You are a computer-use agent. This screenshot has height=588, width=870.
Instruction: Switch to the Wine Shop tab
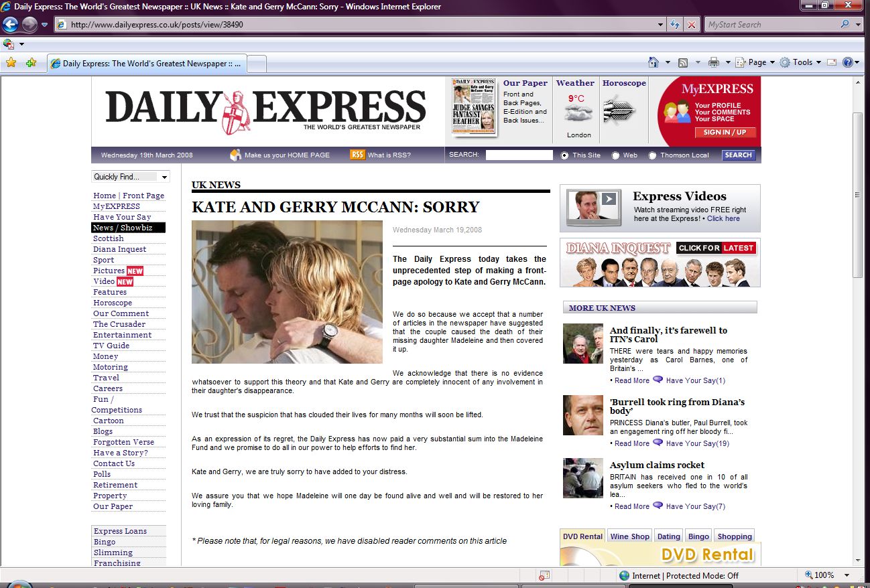tap(629, 536)
